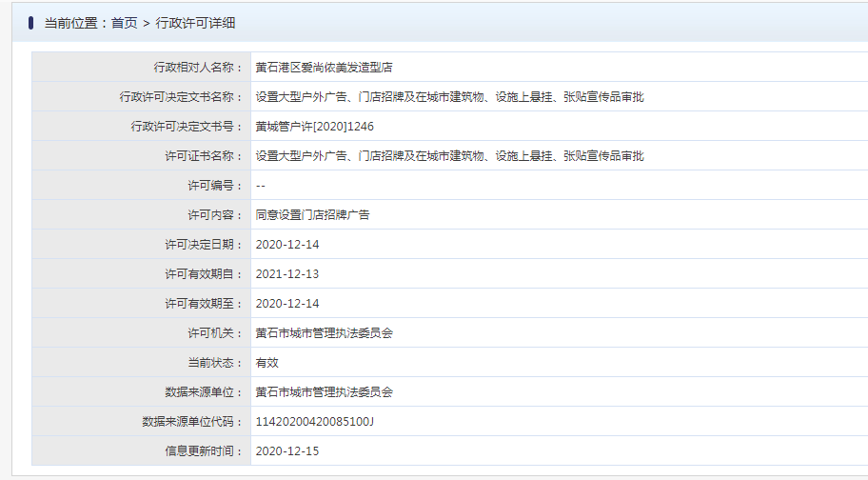The image size is (868, 480).
Task: Click the 行政许可决定文书号 label
Action: [187, 127]
